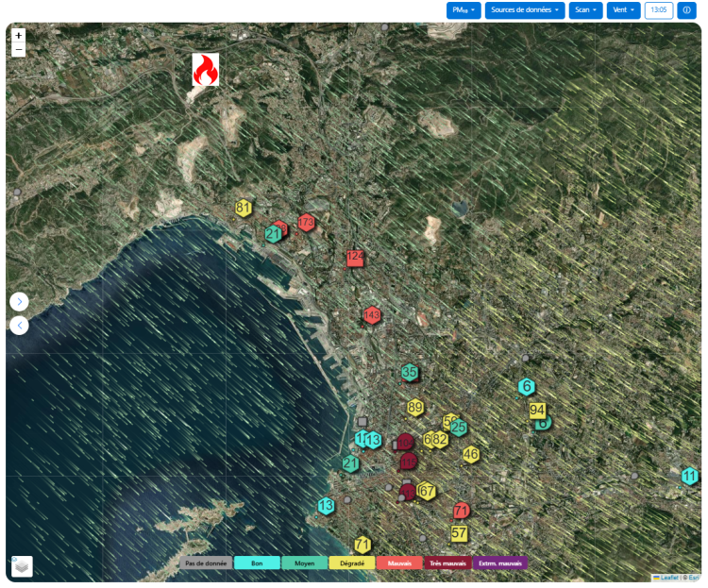Click the Bon legend swatch
Screen dimensions: 708x588
pos(257,563)
